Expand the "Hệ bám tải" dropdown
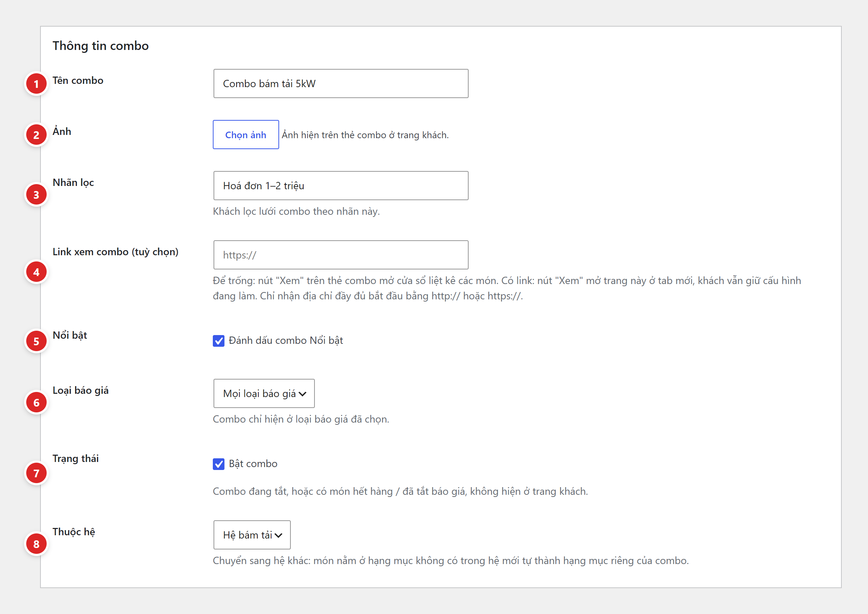The height and width of the screenshot is (614, 868). tap(252, 535)
